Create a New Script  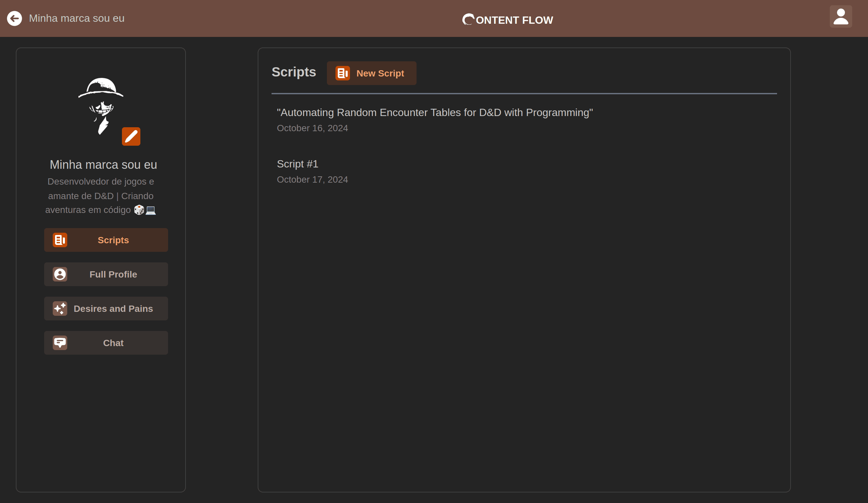click(x=372, y=73)
